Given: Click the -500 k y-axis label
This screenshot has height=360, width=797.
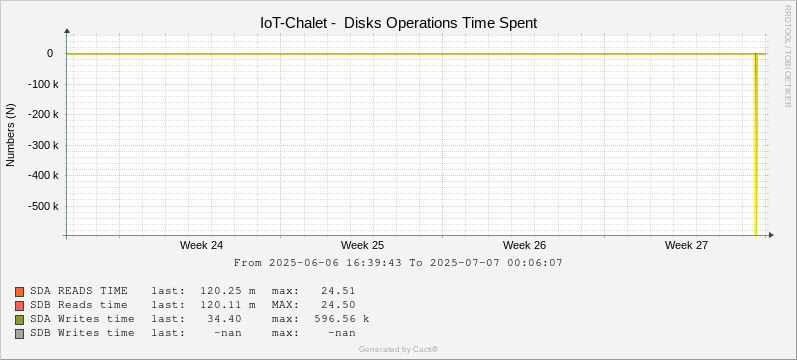Looking at the screenshot, I should pos(45,206).
